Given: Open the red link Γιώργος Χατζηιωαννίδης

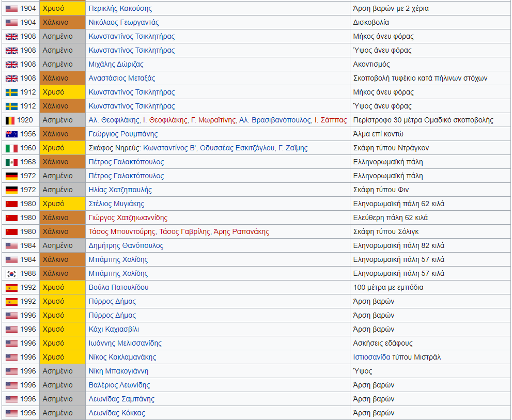Looking at the screenshot, I should (128, 217).
